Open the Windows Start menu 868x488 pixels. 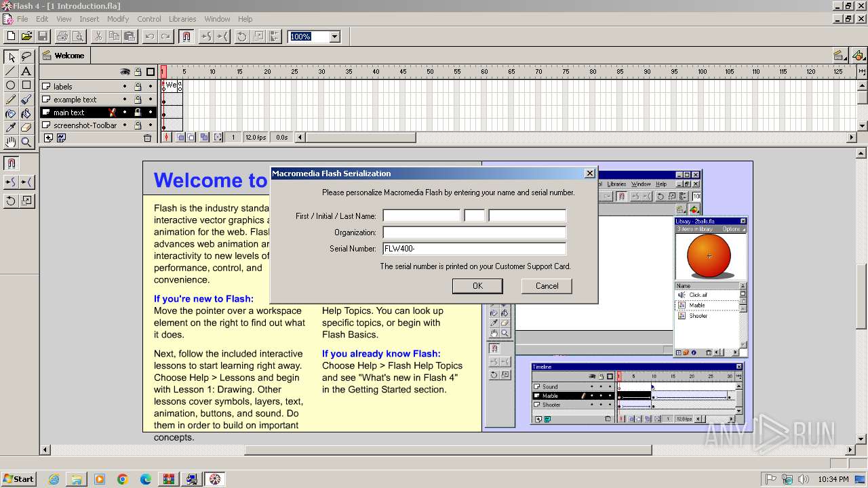pos(18,479)
